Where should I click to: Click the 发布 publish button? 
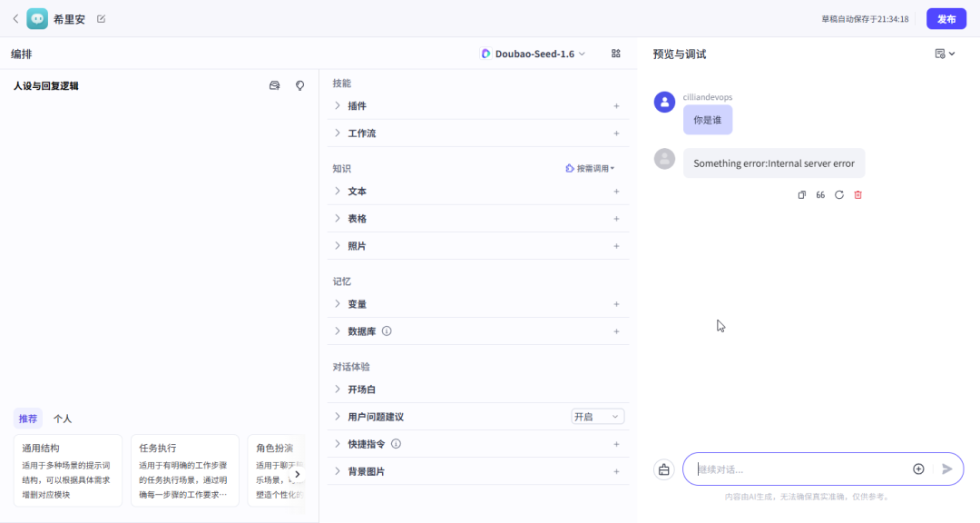tap(946, 19)
